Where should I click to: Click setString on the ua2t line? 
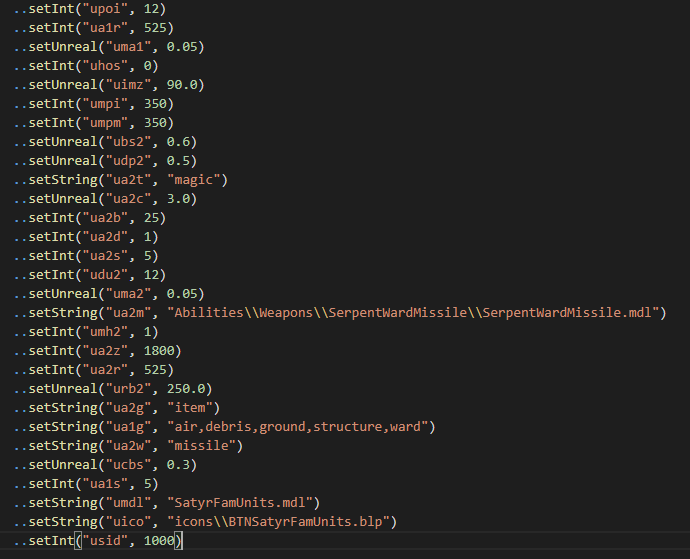[x=63, y=180]
